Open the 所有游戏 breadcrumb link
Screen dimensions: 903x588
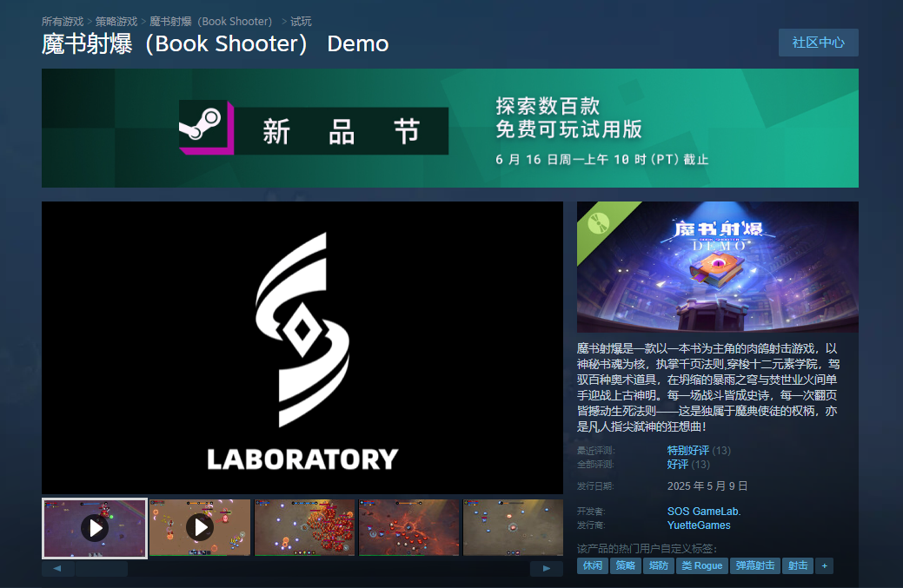63,22
